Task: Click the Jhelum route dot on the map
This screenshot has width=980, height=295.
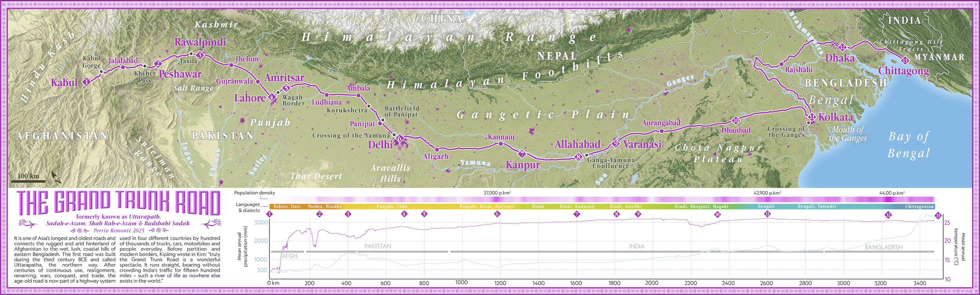Action: click(231, 65)
